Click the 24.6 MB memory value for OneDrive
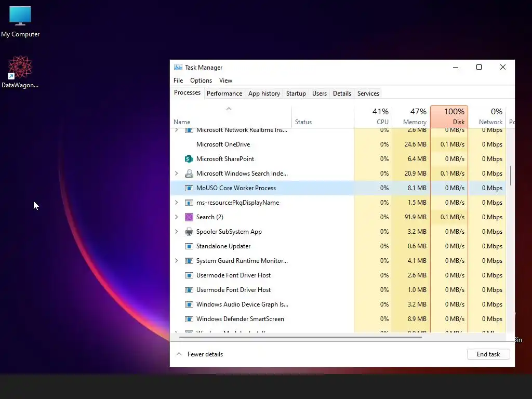Viewport: 532px width, 399px height. click(415, 144)
